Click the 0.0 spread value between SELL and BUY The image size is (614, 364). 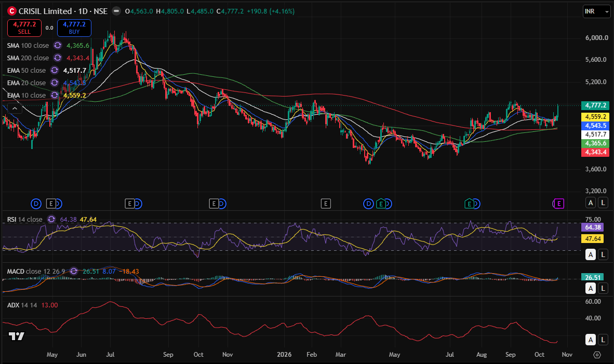coord(49,28)
